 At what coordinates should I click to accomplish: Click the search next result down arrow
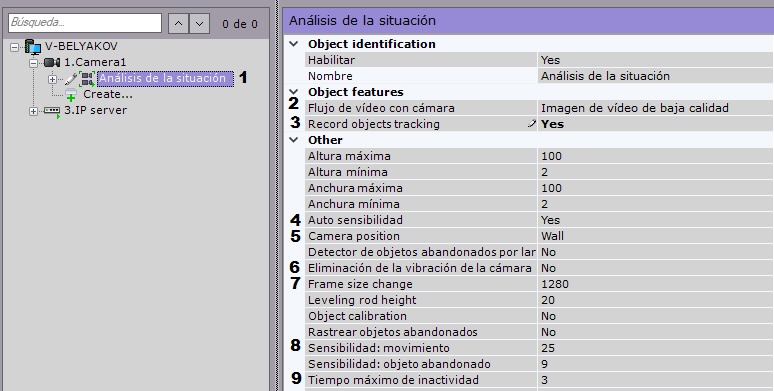(199, 23)
